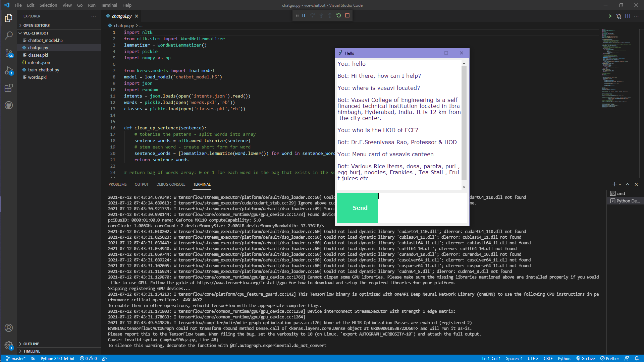Open Explorer More Actions ellipsis

click(x=94, y=16)
